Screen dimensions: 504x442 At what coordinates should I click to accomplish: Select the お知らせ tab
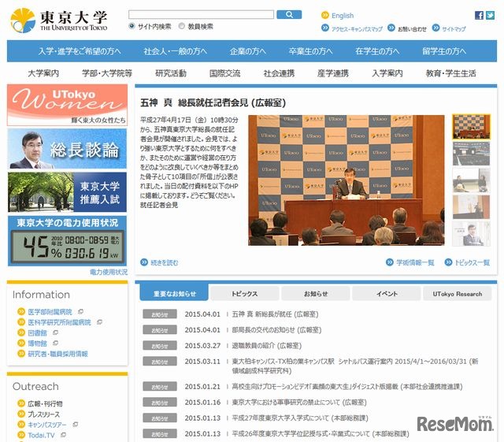click(316, 294)
